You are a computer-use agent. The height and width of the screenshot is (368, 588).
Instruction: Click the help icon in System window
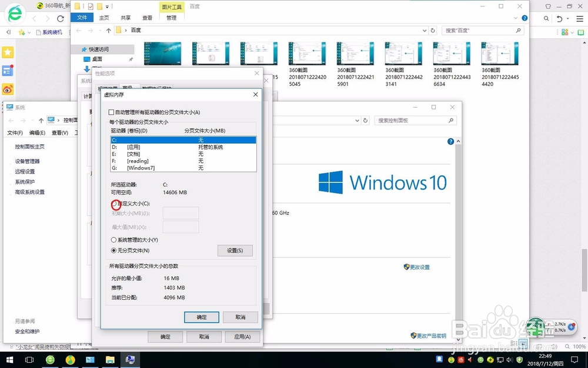tap(451, 141)
